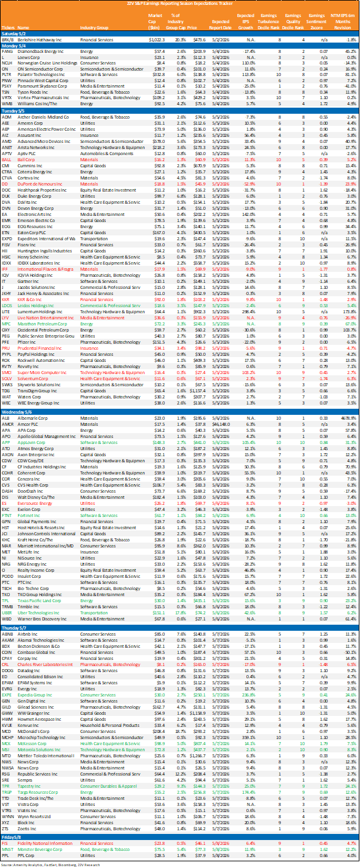Select the 'Fidelity National Information' red cell

coord(46,842)
